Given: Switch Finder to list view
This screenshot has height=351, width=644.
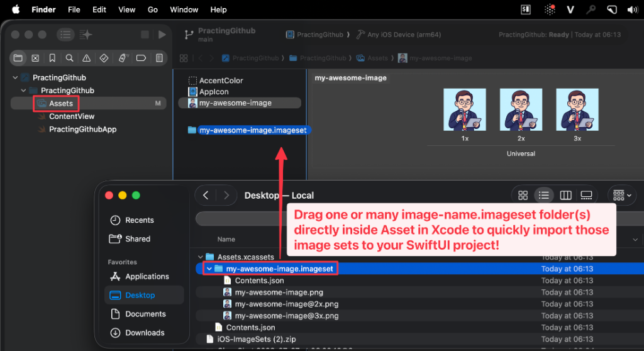Looking at the screenshot, I should (544, 196).
